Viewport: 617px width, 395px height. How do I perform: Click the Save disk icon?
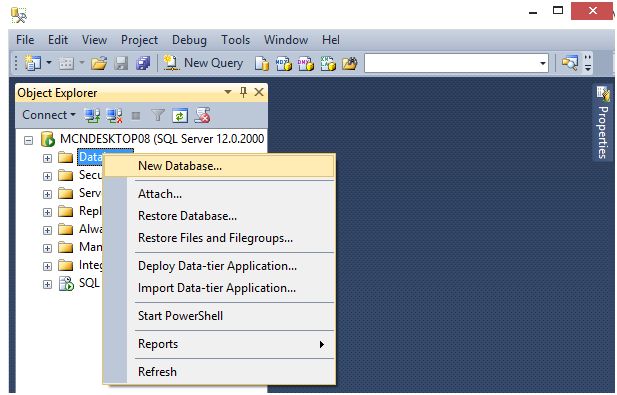coord(121,63)
